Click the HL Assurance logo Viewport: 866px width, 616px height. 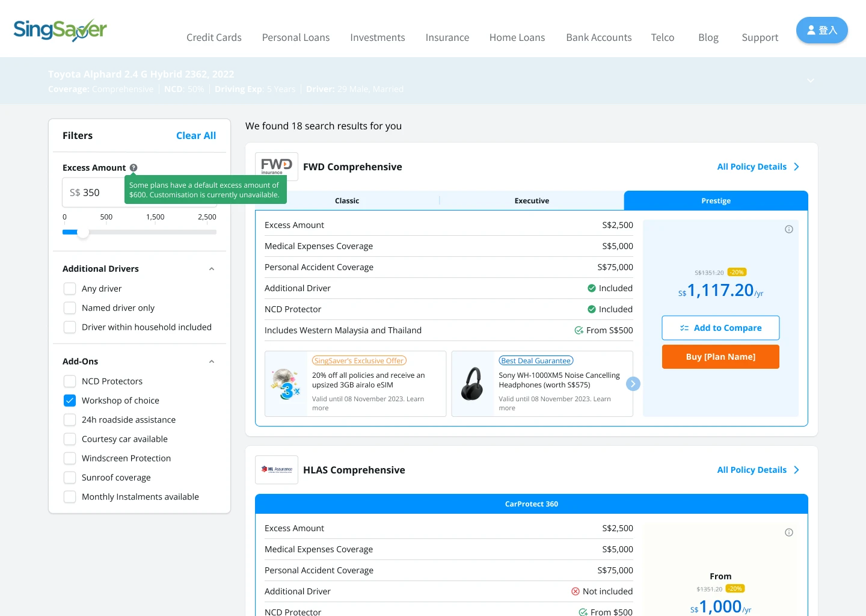[277, 470]
